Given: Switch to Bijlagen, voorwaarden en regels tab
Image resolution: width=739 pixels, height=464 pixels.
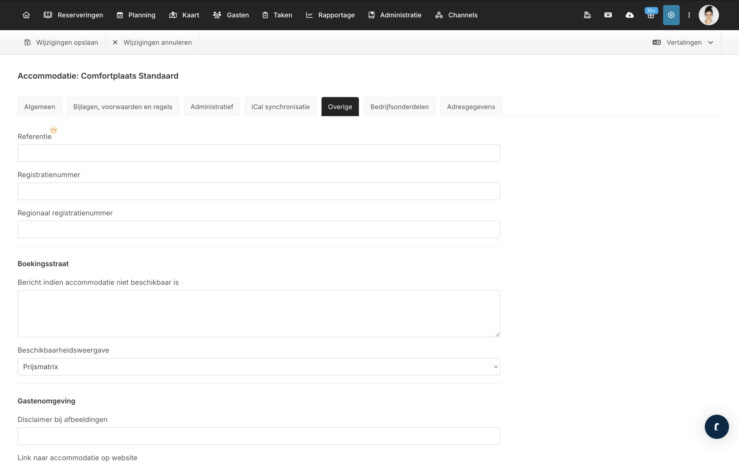Looking at the screenshot, I should [x=123, y=107].
